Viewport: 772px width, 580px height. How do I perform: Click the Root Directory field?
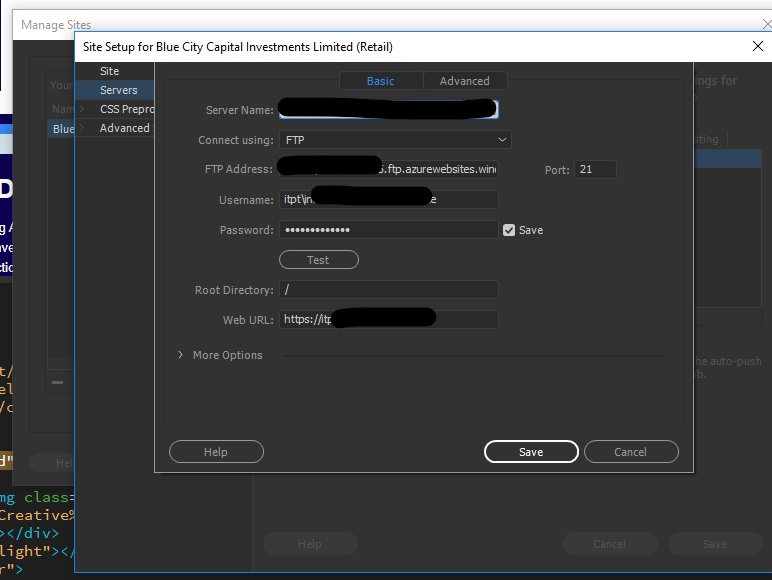point(388,290)
